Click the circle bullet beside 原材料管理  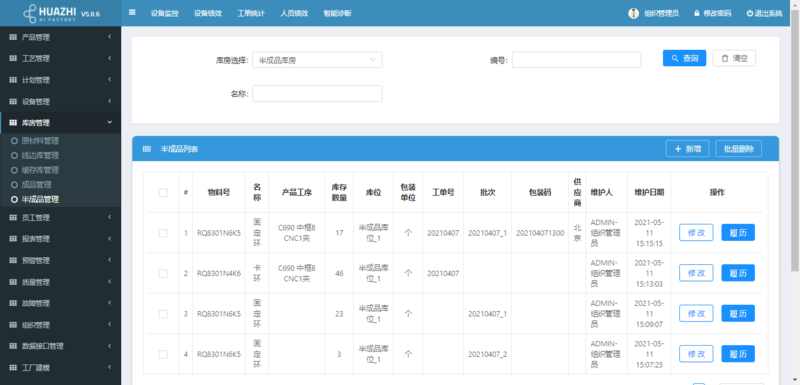point(14,141)
